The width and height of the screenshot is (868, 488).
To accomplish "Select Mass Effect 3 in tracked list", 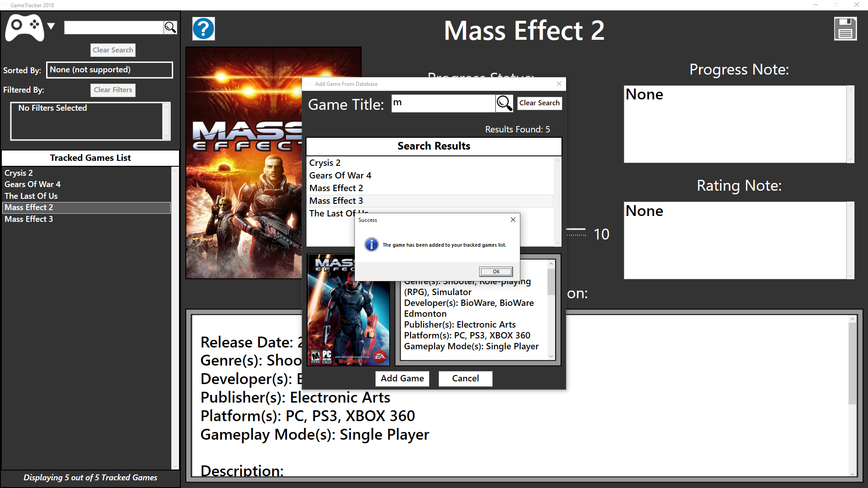I will [x=29, y=219].
